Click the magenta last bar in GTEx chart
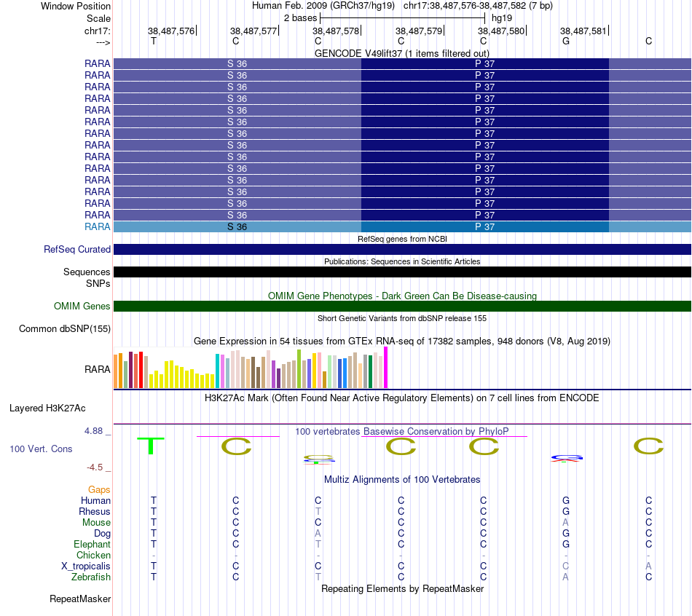 386,367
